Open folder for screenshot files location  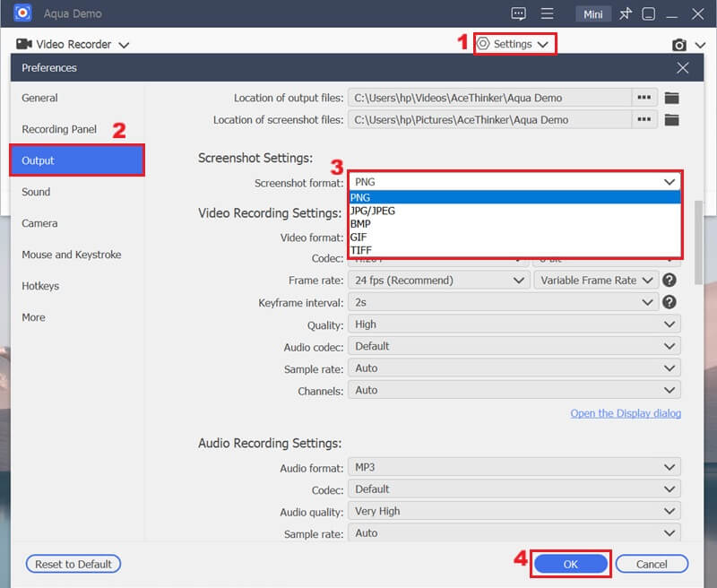[671, 119]
